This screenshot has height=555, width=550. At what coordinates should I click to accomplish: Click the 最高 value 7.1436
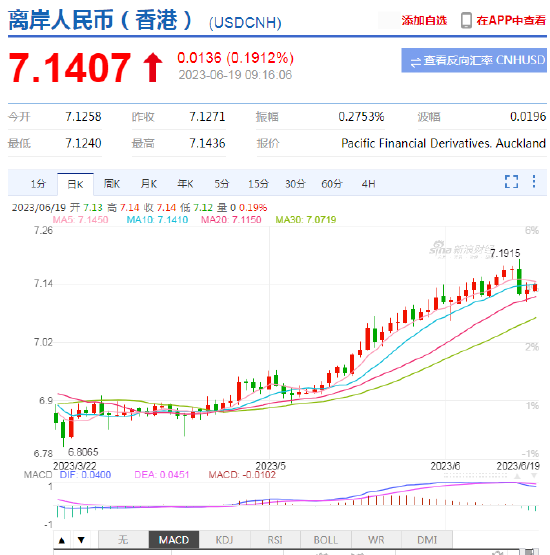click(207, 143)
